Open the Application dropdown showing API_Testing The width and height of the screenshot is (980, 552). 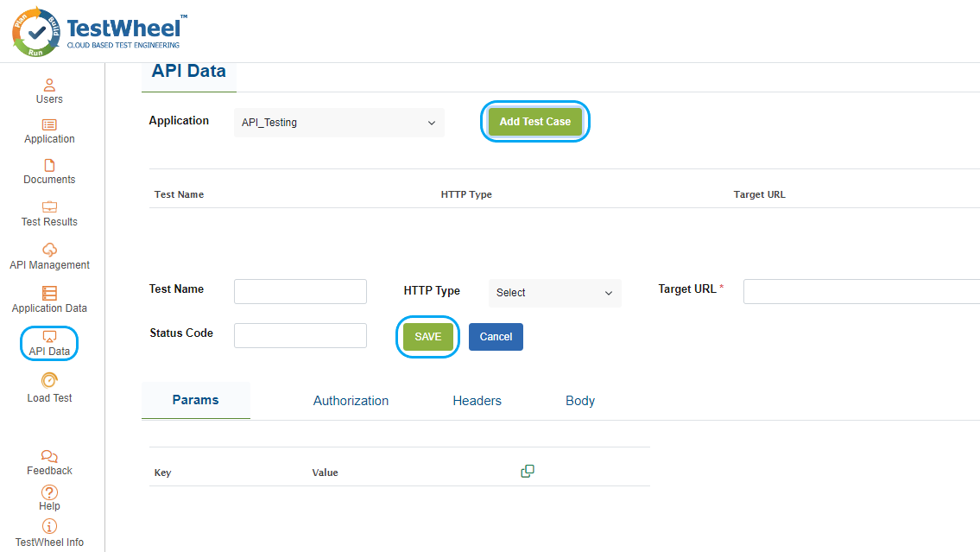coord(338,122)
